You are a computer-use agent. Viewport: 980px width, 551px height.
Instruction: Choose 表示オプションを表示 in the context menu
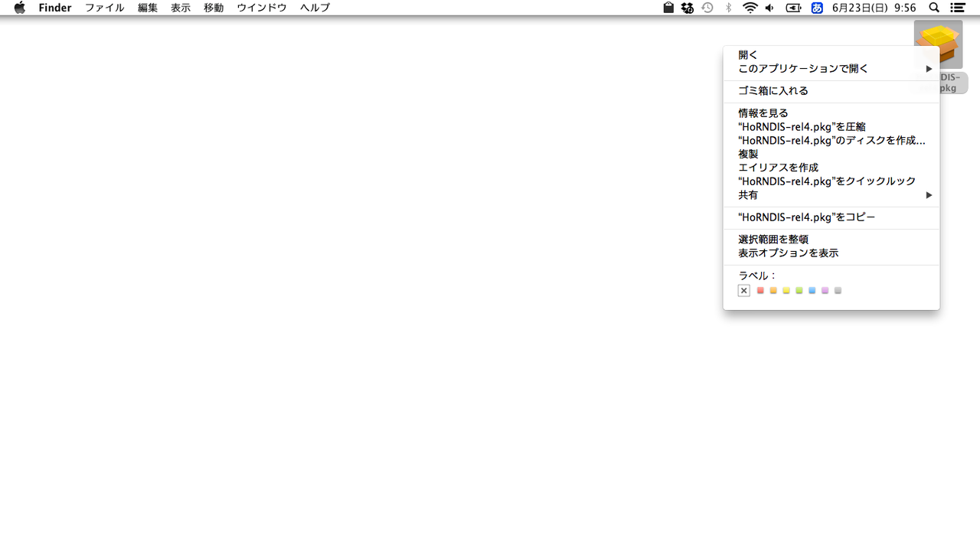831,253
